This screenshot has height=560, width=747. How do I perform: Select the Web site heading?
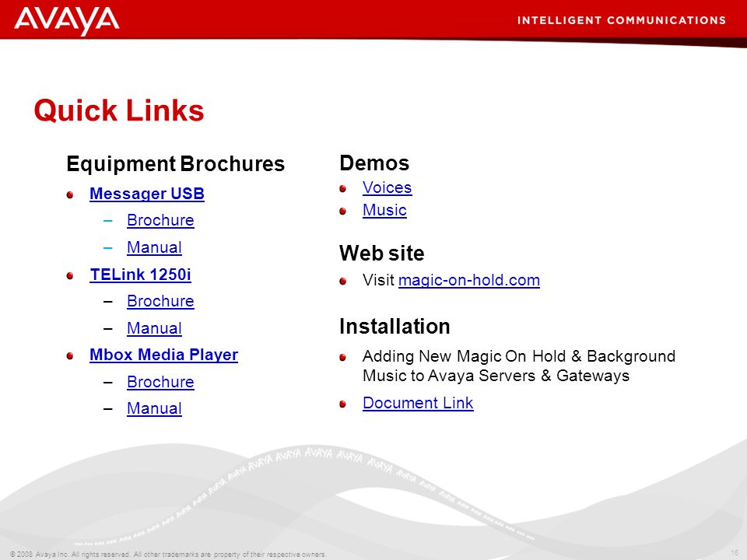381,254
